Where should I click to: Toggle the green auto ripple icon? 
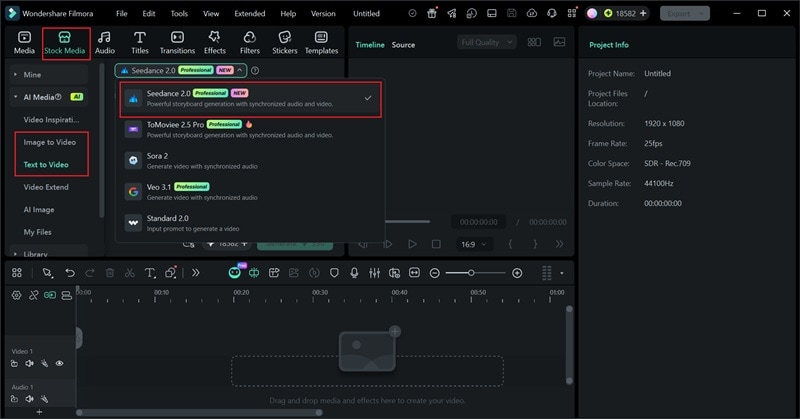pos(50,295)
